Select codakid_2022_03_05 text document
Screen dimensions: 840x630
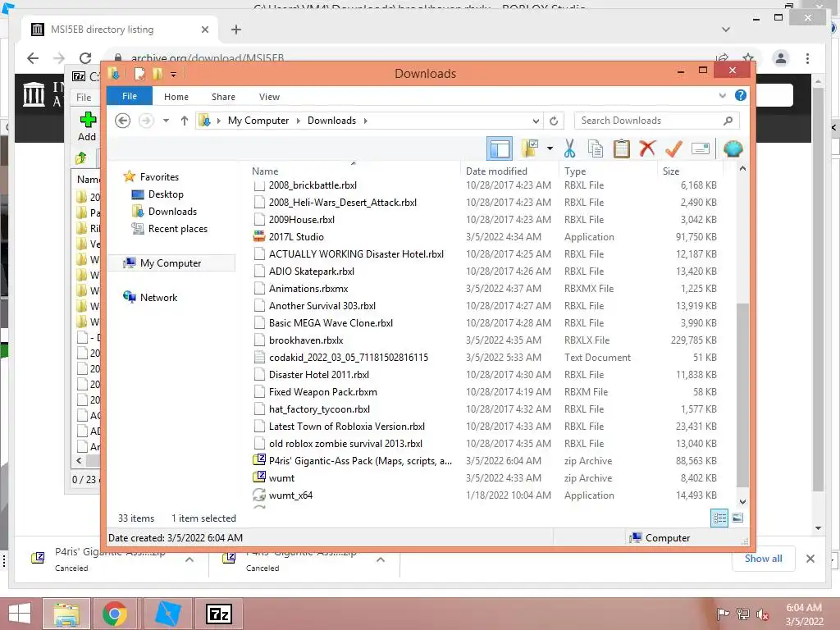pos(348,358)
